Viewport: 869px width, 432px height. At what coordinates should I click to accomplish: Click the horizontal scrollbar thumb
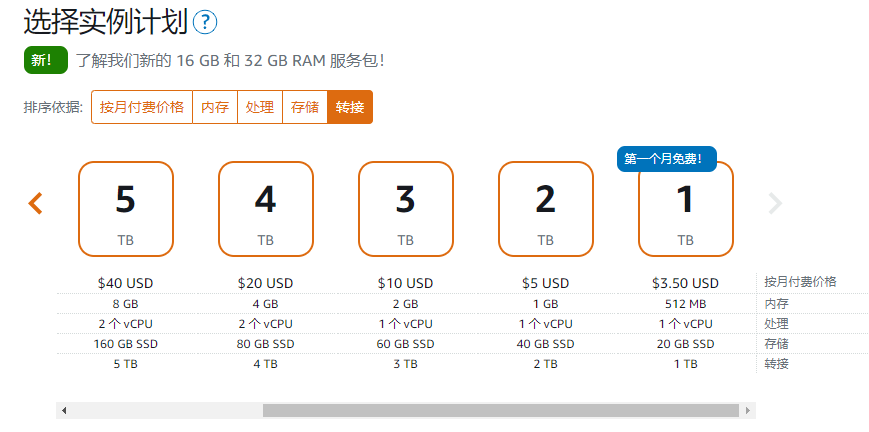[x=501, y=410]
